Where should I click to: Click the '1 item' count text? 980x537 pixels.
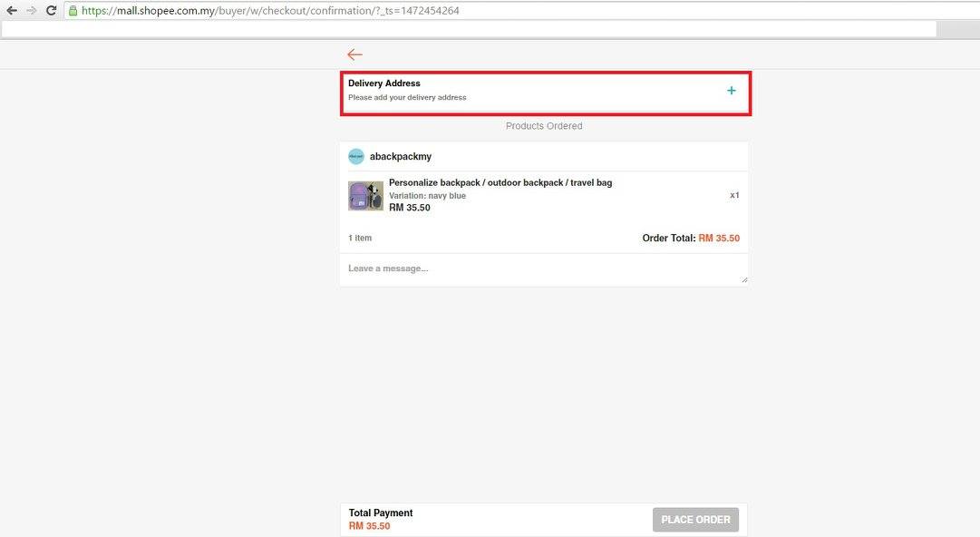(360, 239)
